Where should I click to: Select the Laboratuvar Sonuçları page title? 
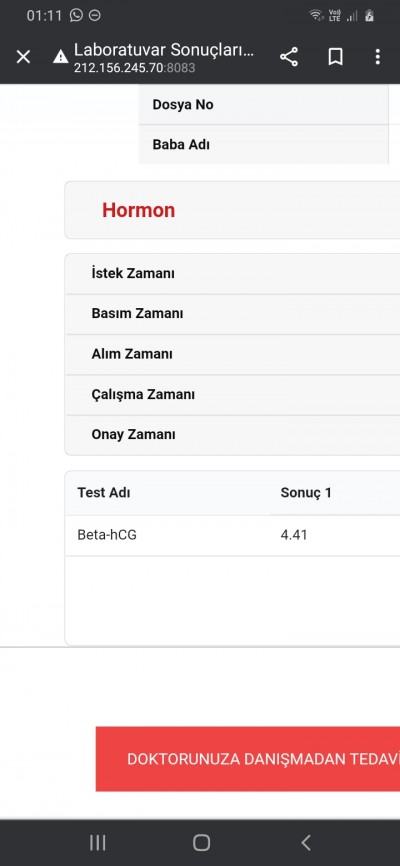coord(164,50)
